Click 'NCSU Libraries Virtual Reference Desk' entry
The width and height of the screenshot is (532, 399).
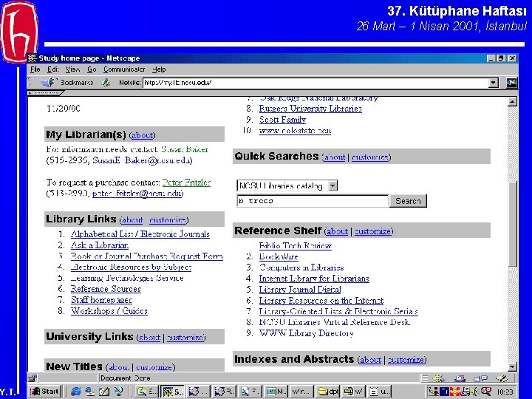coord(335,322)
